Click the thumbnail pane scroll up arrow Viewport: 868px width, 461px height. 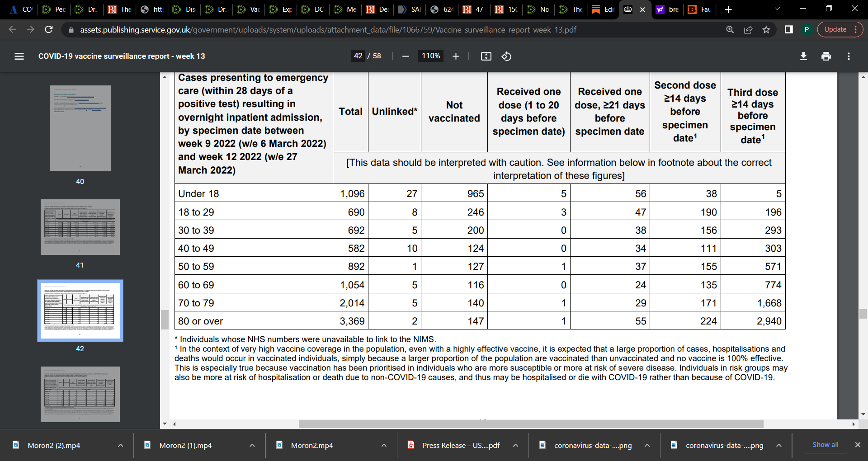[165, 77]
